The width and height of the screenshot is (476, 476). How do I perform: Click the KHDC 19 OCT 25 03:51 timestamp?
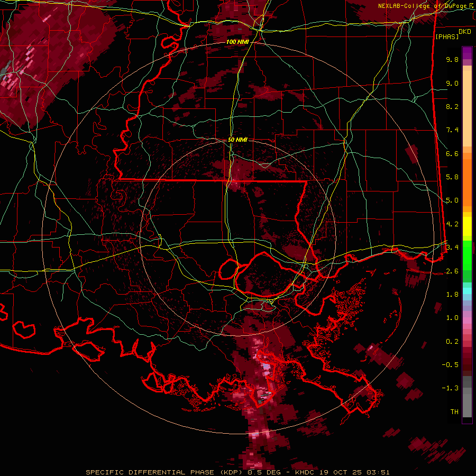point(342,472)
